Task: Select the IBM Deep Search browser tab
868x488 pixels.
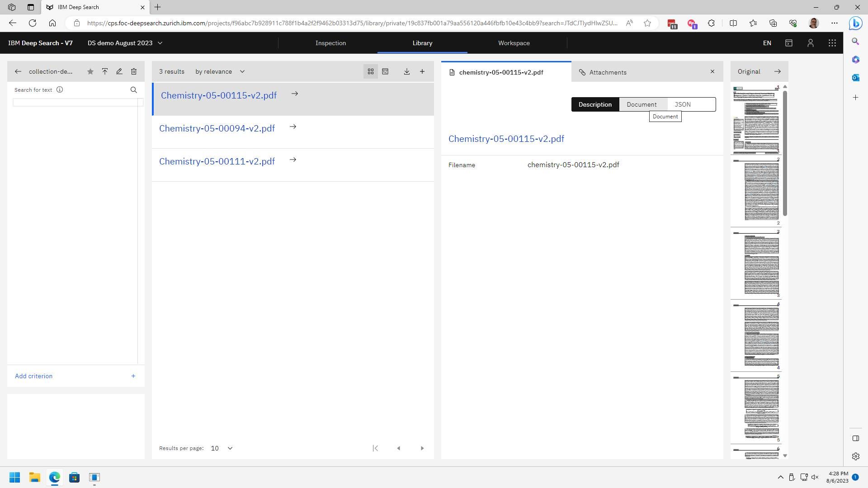Action: 95,7
